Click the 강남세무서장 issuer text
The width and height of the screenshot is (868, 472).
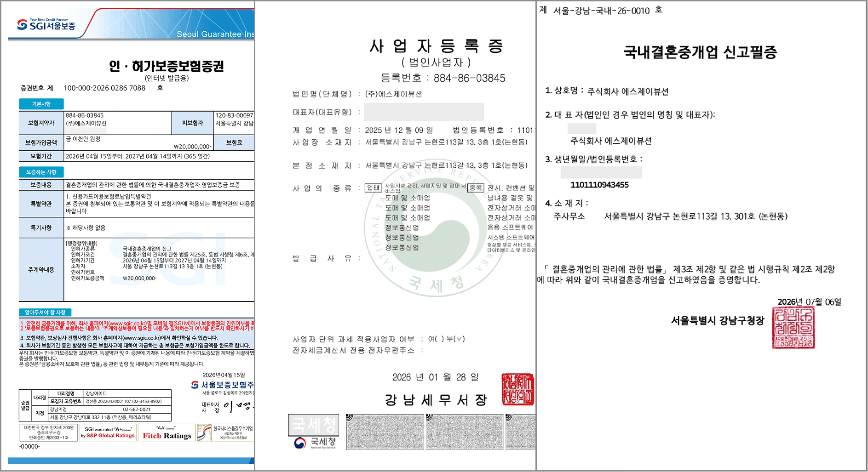coord(436,400)
